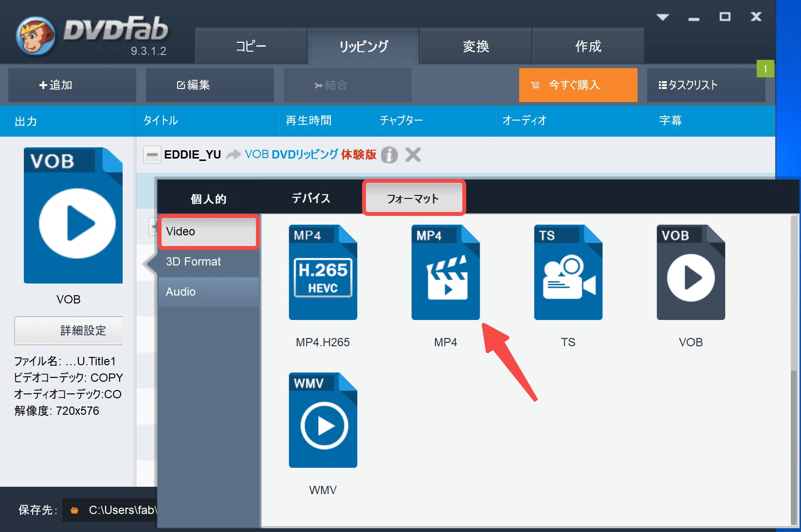
Task: Open the 個人的 profile tab
Action: click(x=209, y=198)
